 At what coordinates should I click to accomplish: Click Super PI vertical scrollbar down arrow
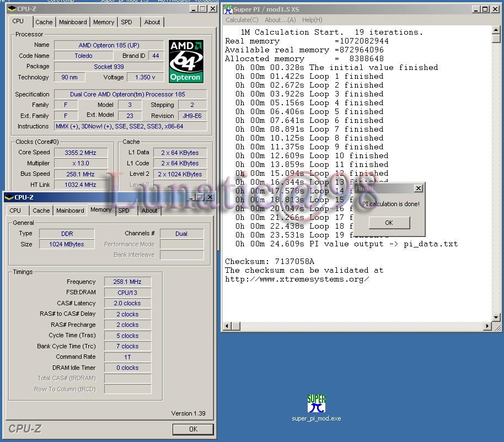[496, 317]
